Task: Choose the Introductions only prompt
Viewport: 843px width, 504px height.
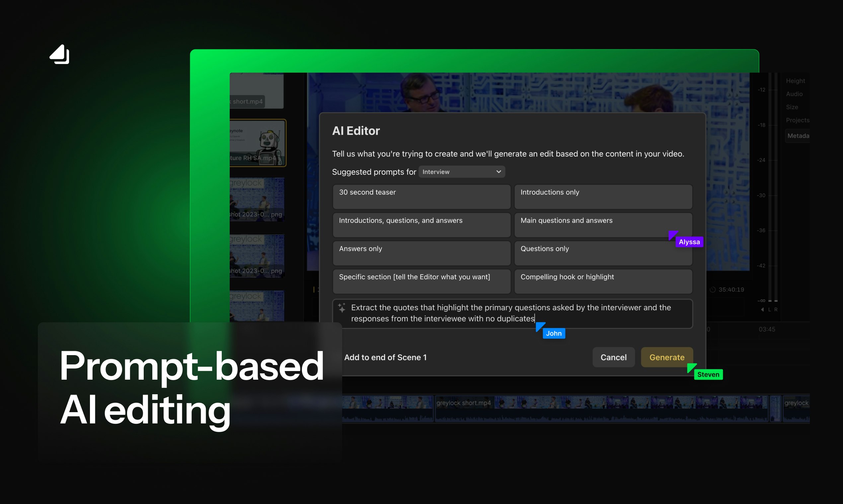Action: point(603,197)
